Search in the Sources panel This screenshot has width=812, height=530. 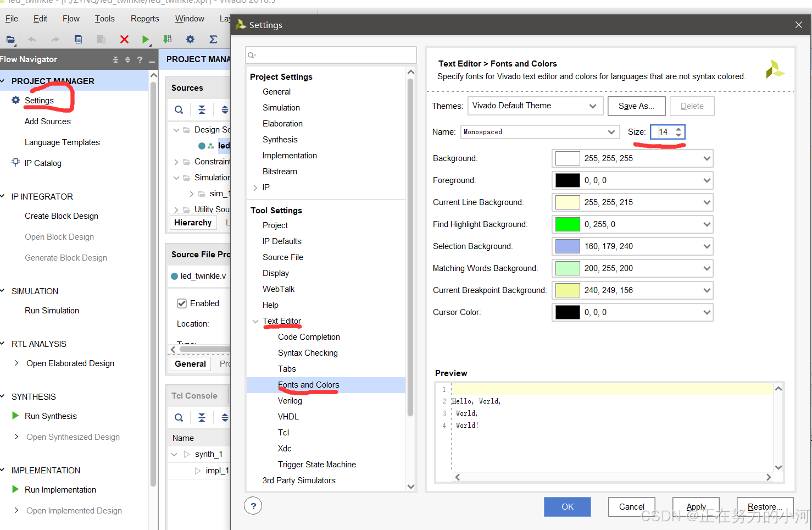(x=179, y=110)
